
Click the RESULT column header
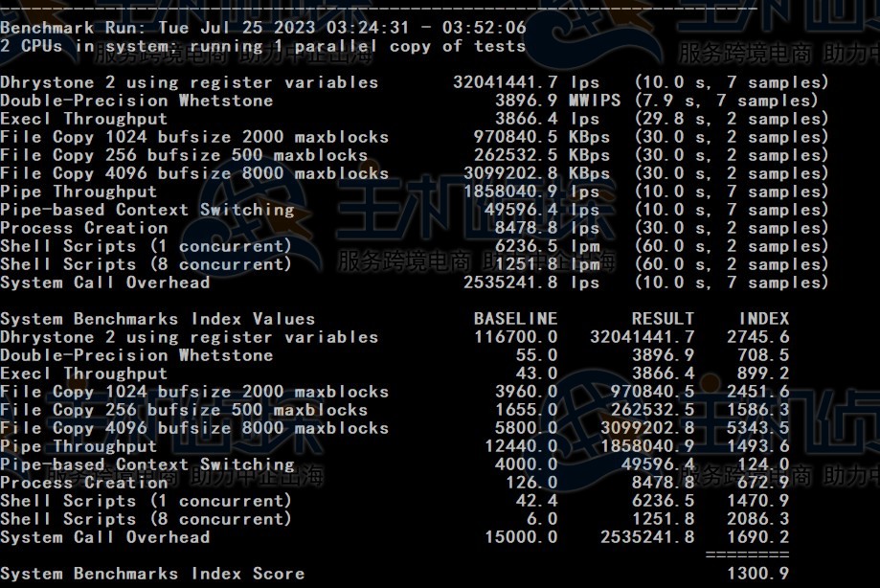pos(663,319)
